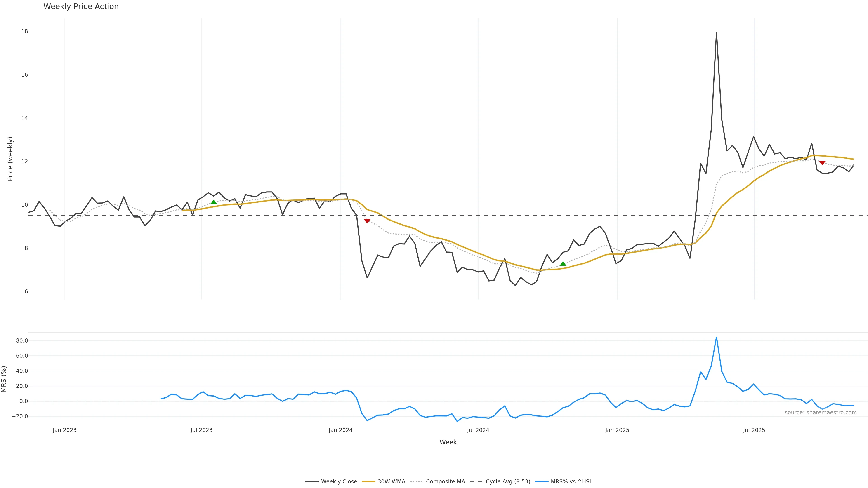
Task: Click the Price (weekly) y-axis title
Action: [x=10, y=159]
